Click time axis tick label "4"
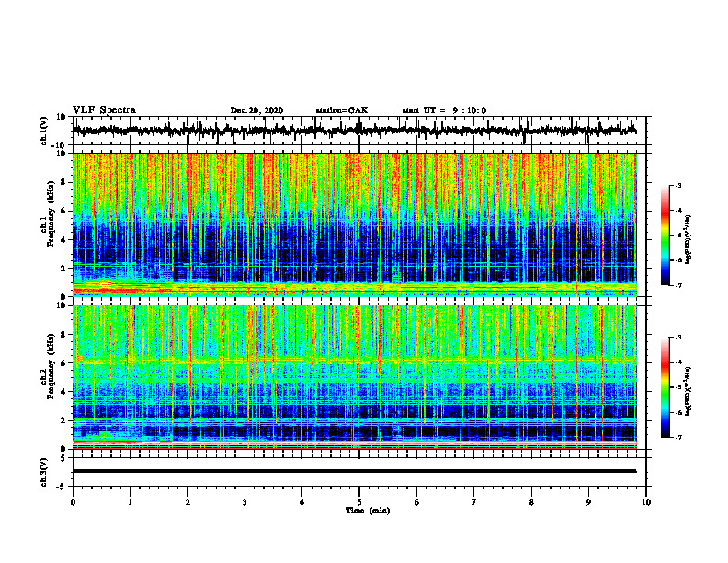 click(302, 502)
